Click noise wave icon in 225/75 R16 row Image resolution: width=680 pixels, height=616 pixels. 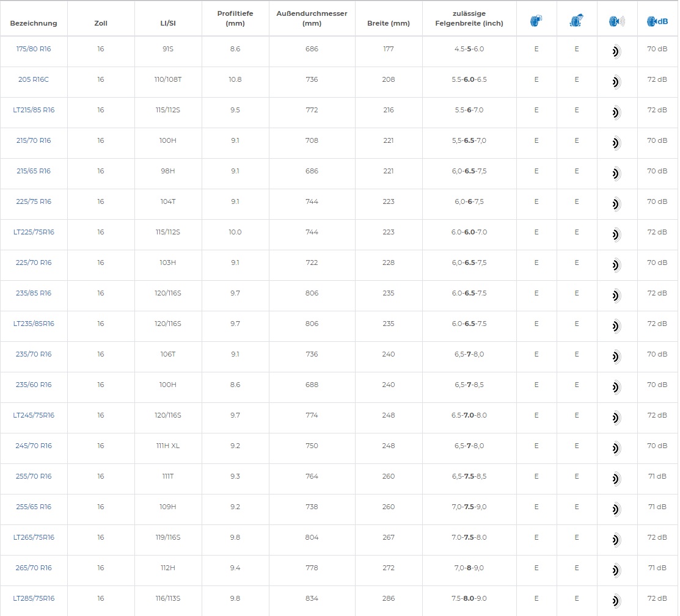[x=616, y=204]
